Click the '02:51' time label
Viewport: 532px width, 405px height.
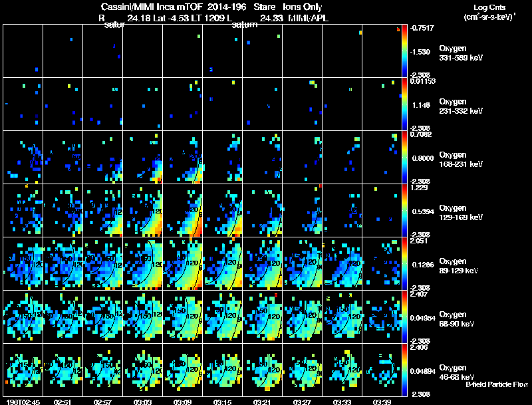click(x=63, y=402)
